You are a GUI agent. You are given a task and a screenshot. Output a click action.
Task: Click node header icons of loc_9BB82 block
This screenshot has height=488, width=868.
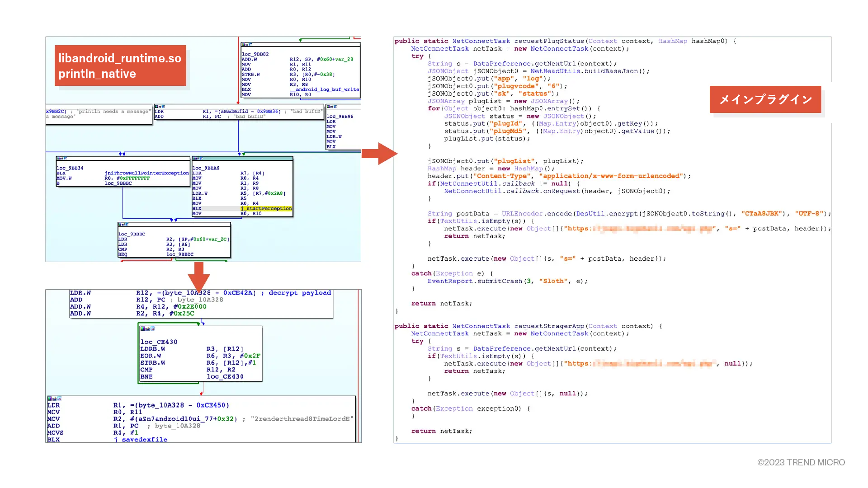[246, 45]
